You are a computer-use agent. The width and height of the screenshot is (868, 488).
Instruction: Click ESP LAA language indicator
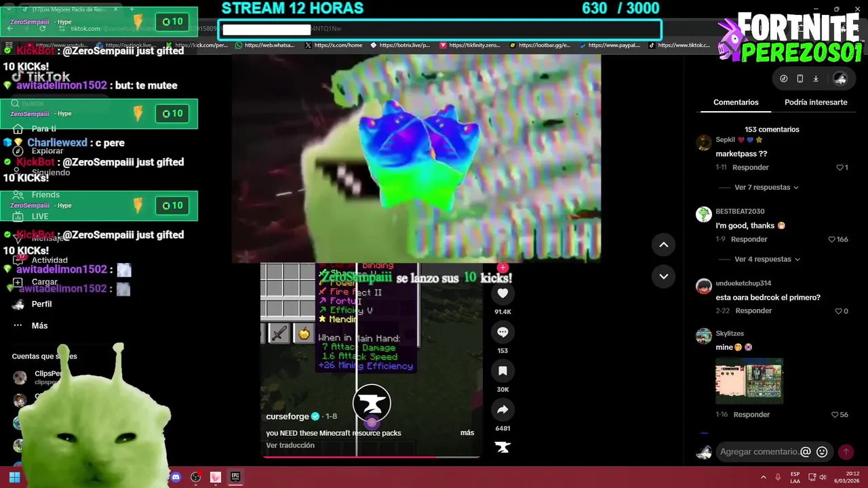click(x=795, y=477)
